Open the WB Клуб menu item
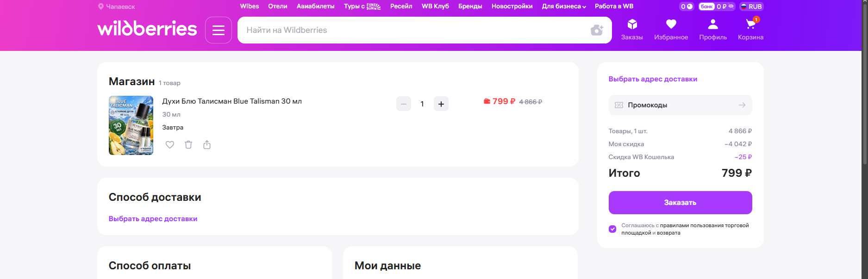This screenshot has width=868, height=279. [x=435, y=6]
